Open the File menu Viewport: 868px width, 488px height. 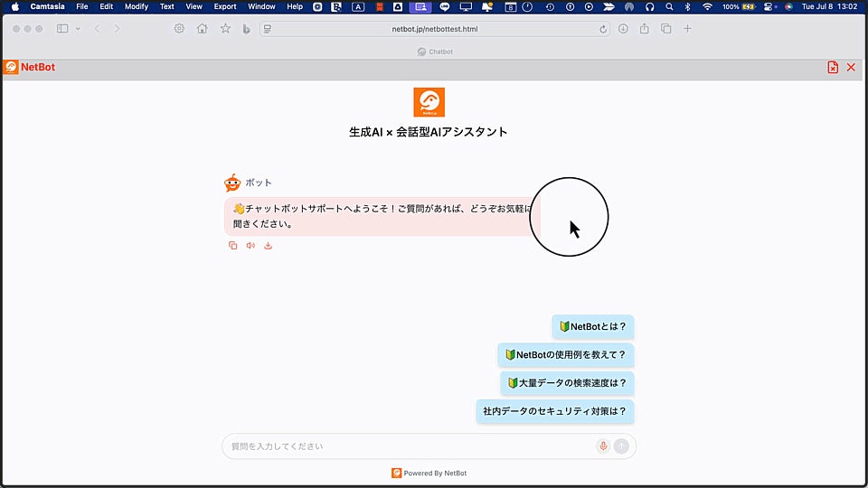(x=82, y=6)
